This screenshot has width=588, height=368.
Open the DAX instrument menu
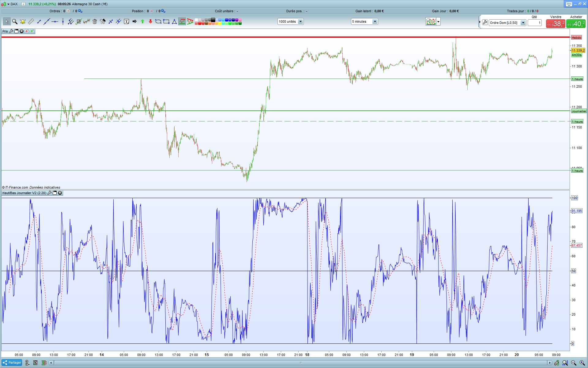[8, 4]
